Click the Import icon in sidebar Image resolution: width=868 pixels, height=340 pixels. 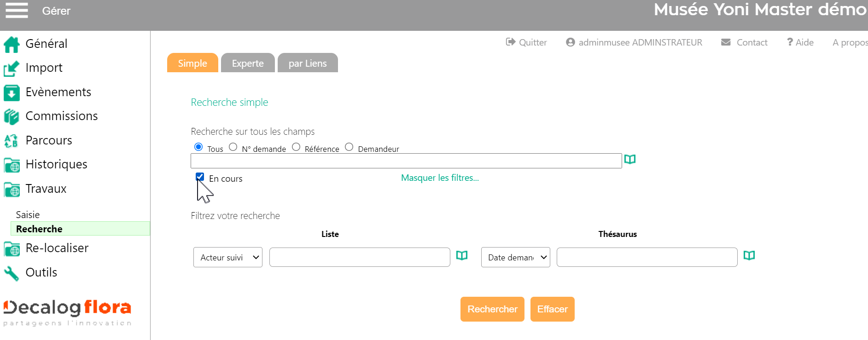pyautogui.click(x=12, y=69)
